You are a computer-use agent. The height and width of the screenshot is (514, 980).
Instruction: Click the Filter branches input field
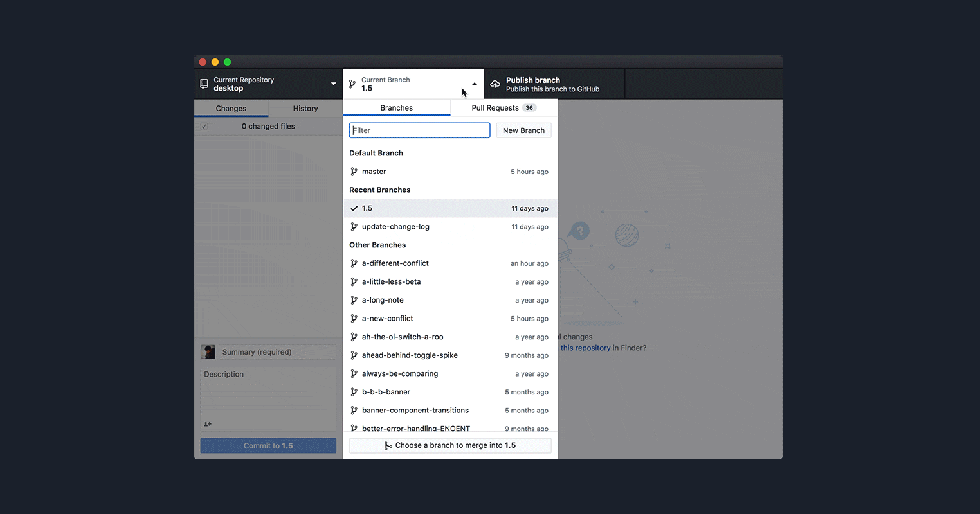(x=419, y=130)
